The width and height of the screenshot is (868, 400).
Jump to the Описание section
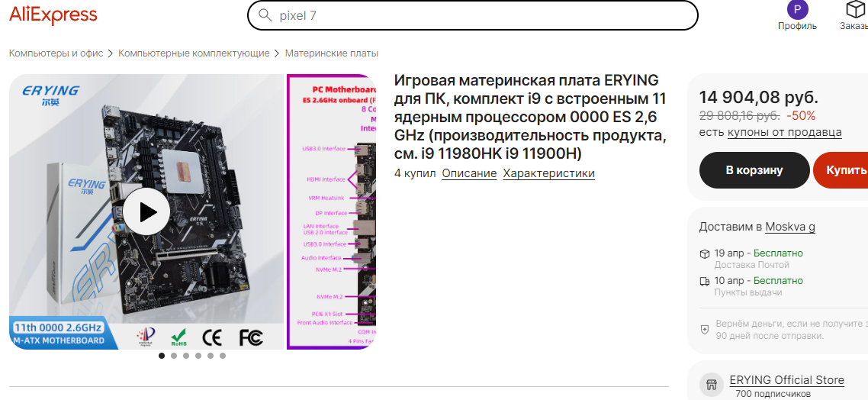(469, 173)
